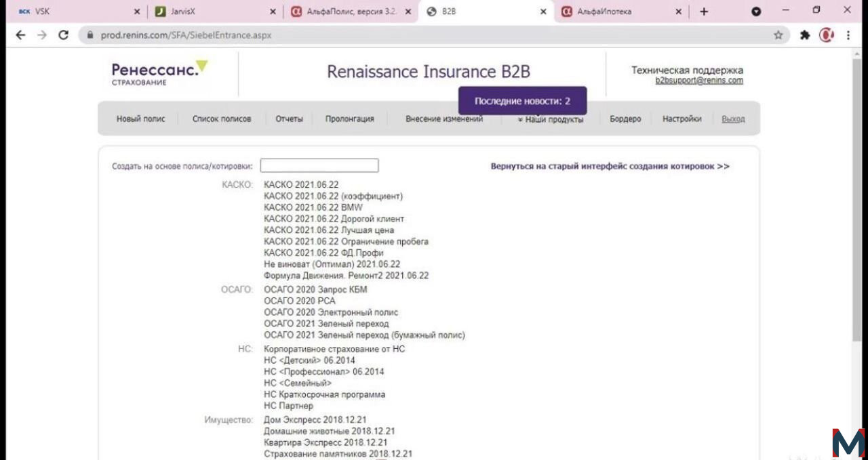868x460 pixels.
Task: Reload the current page
Action: [64, 35]
